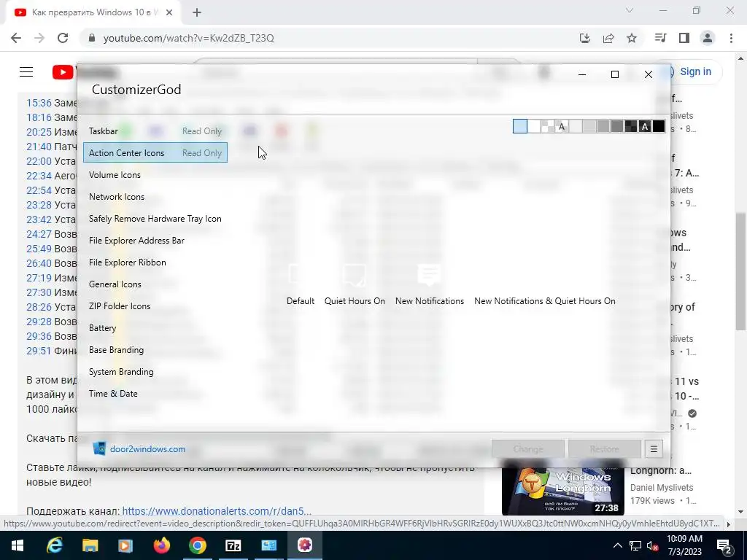
Task: Jump to timestamp 24:27 in description
Action: tap(39, 234)
